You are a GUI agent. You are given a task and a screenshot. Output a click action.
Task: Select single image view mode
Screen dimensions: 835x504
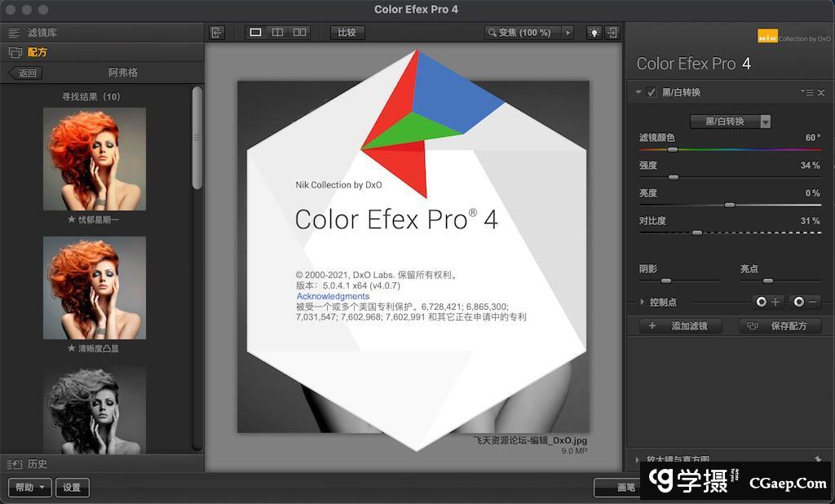[x=255, y=33]
